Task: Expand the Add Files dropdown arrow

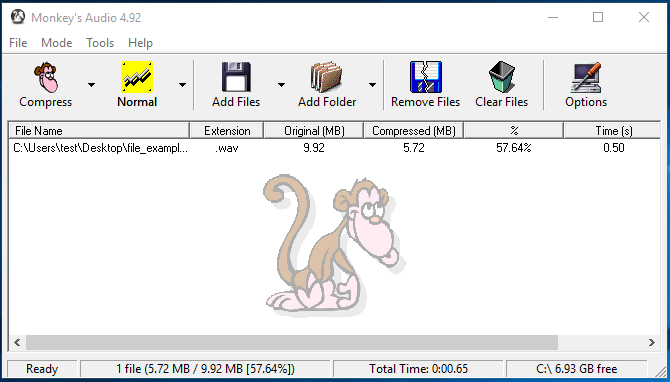Action: pyautogui.click(x=281, y=85)
